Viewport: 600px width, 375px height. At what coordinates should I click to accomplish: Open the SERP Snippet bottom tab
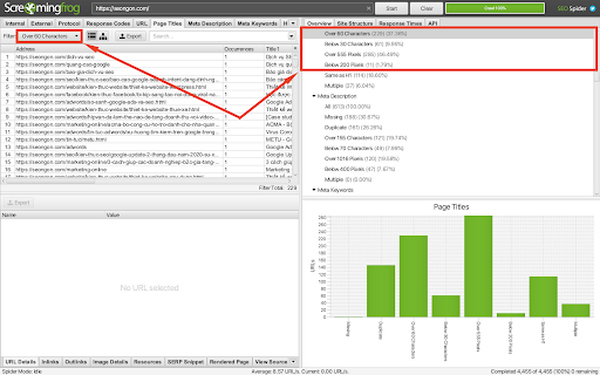(186, 362)
